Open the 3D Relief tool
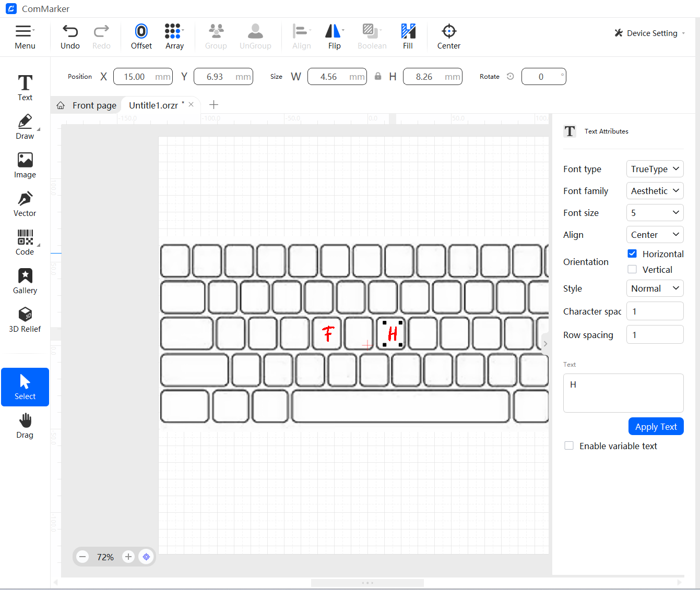The height and width of the screenshot is (590, 700). tap(25, 319)
